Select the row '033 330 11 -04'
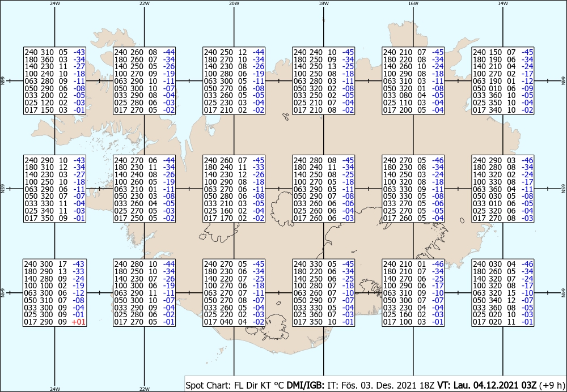 pos(54,203)
